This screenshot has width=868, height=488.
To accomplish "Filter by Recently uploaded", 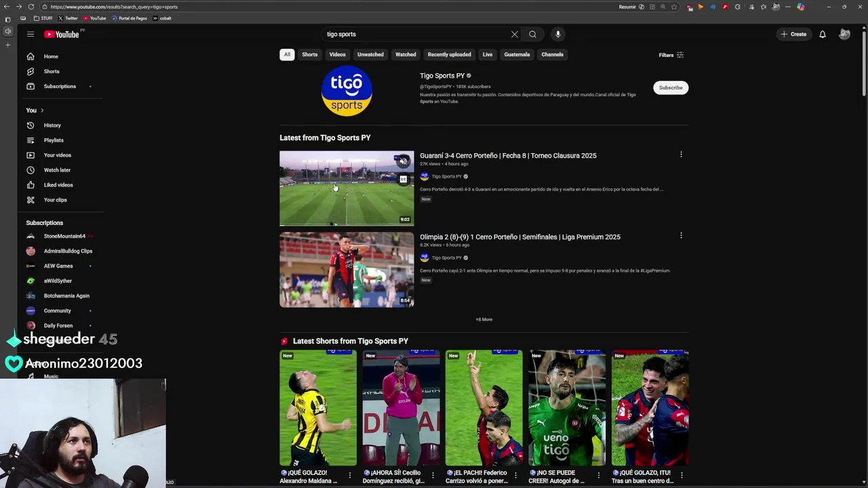I will [x=449, y=54].
